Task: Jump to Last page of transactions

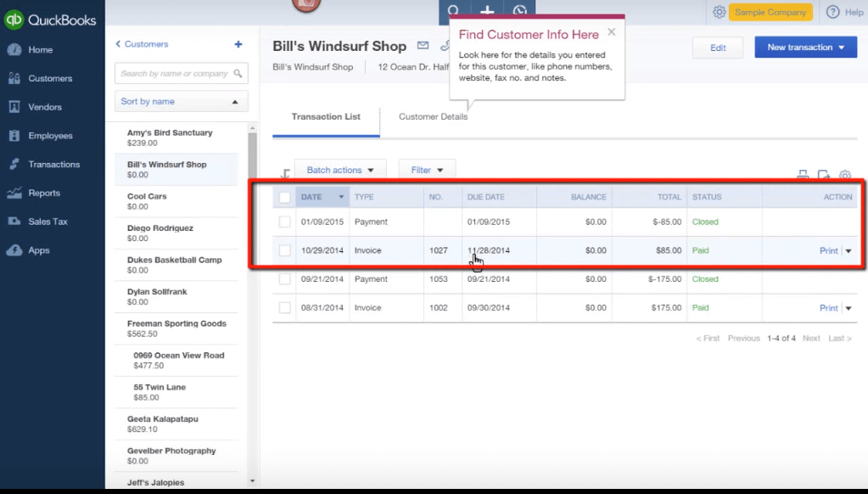Action: click(x=840, y=339)
